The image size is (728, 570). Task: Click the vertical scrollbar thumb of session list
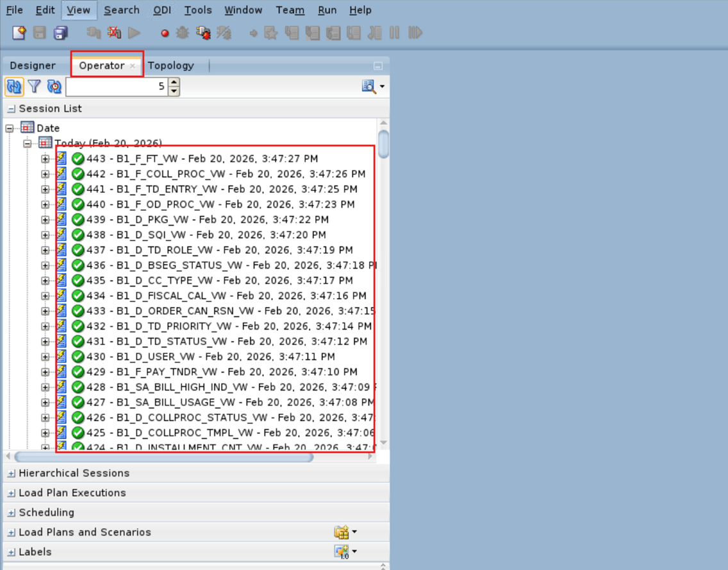pyautogui.click(x=383, y=144)
